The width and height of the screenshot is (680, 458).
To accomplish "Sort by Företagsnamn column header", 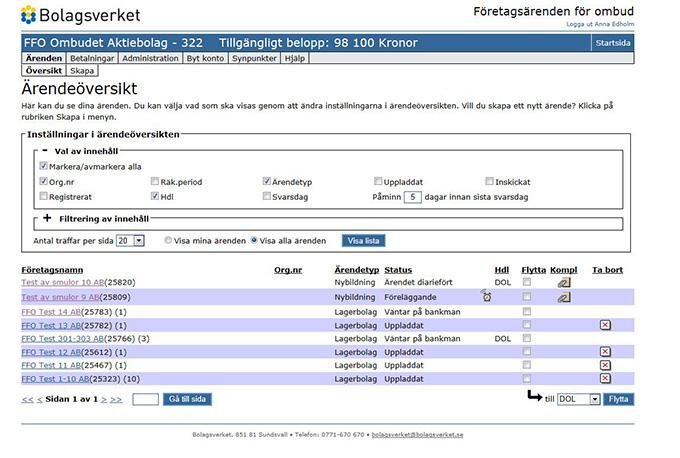I will tap(52, 270).
